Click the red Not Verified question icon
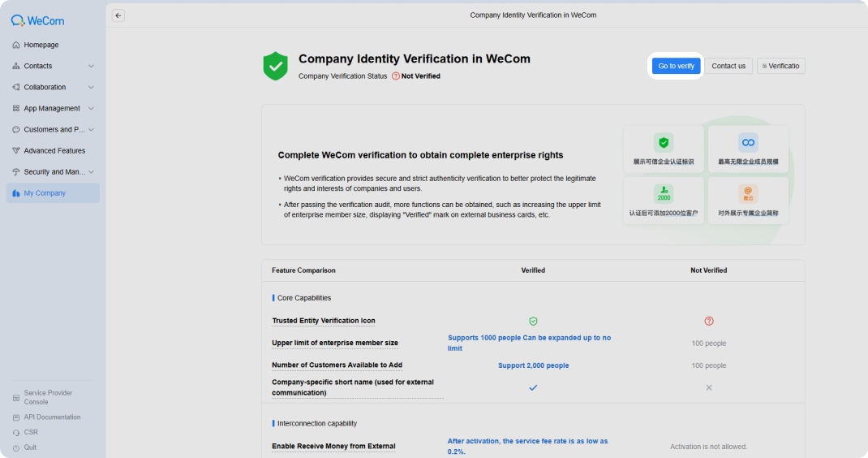Viewport: 868px width, 458px height. (x=395, y=76)
